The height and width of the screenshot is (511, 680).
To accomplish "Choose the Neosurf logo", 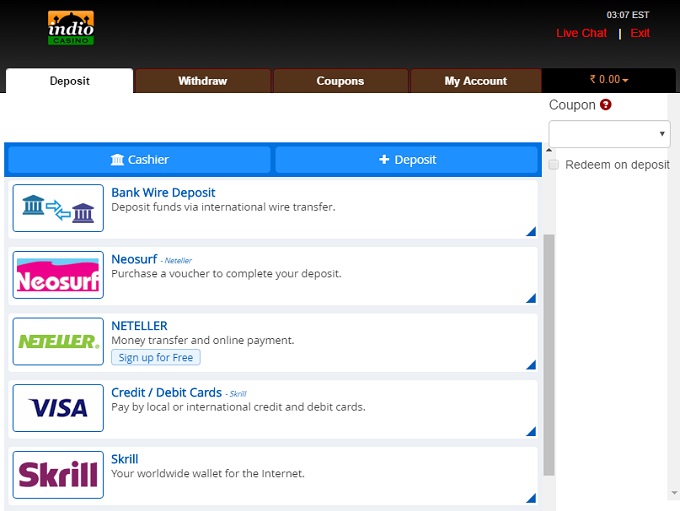I will [58, 275].
